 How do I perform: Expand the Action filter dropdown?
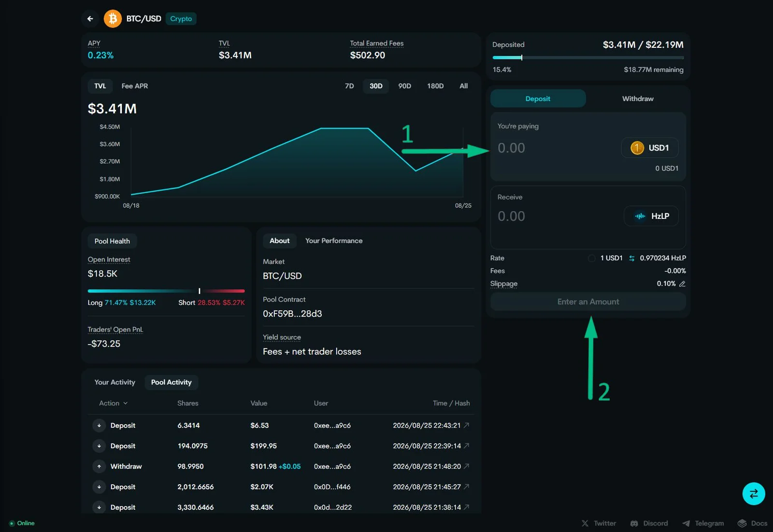tap(114, 403)
